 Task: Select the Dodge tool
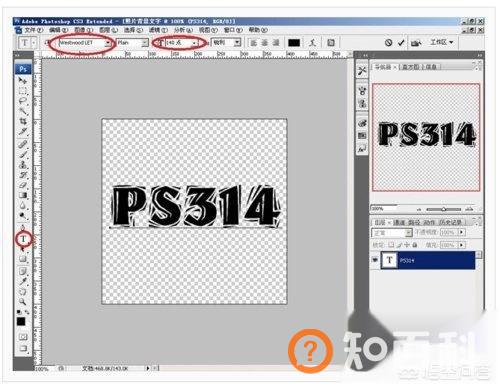tap(23, 216)
